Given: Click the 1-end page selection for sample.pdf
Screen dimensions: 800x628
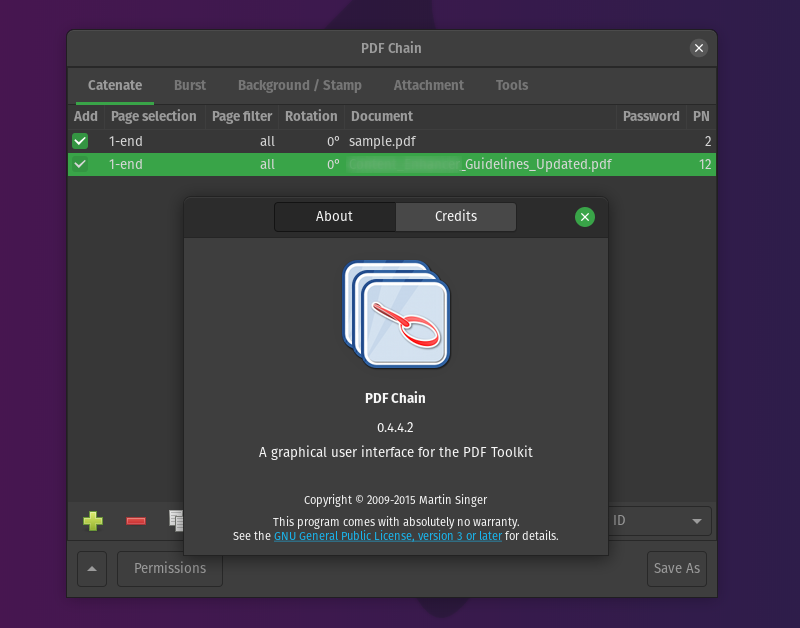Looking at the screenshot, I should point(126,141).
